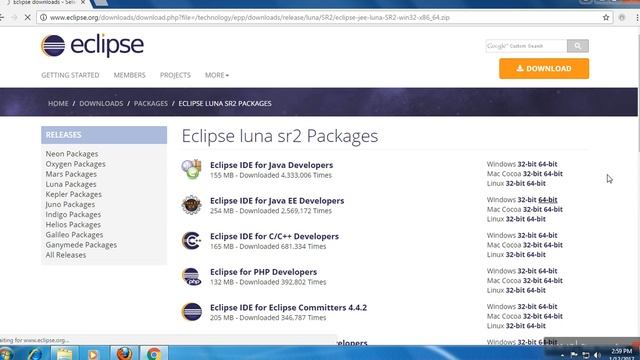The height and width of the screenshot is (360, 640).
Task: Download C/C++ Developers Linux 64-bit
Action: (536, 255)
